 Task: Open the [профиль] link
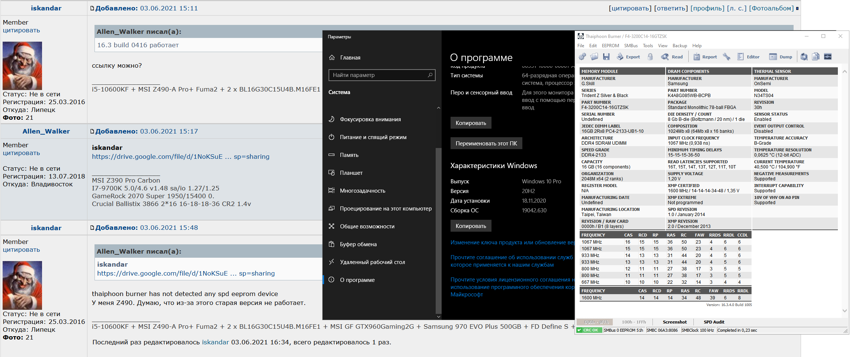click(707, 8)
